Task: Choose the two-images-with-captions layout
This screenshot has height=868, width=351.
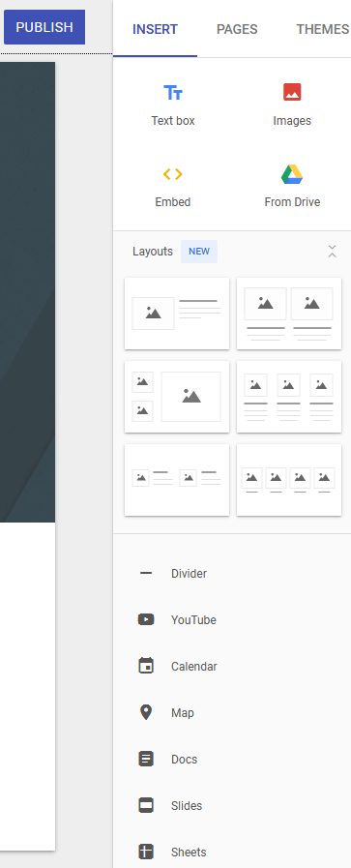Action: pos(289,314)
